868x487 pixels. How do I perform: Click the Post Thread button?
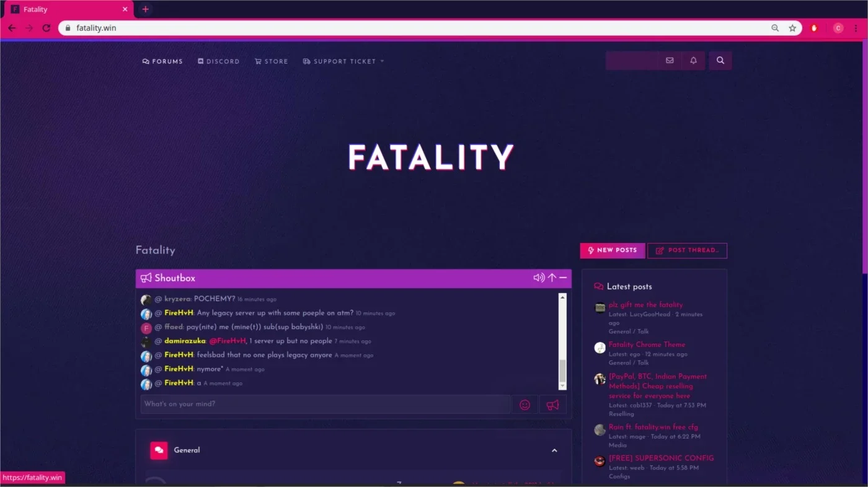click(x=687, y=250)
